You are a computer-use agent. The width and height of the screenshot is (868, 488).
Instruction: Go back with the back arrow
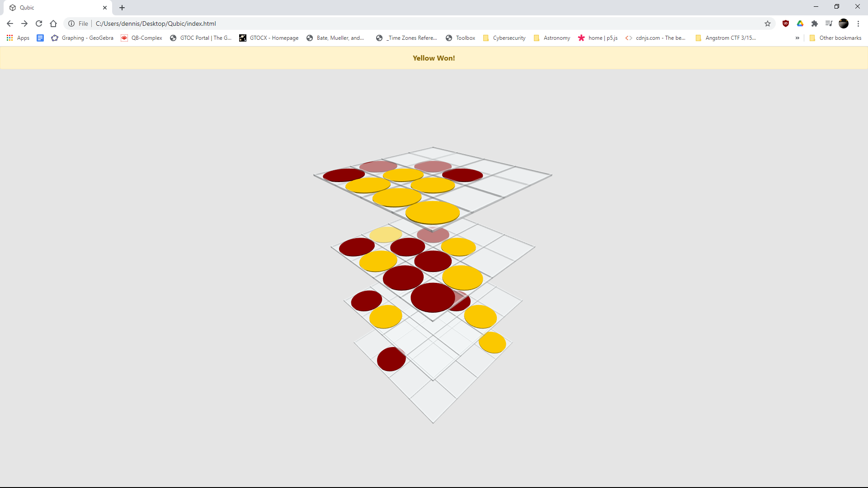click(x=10, y=23)
